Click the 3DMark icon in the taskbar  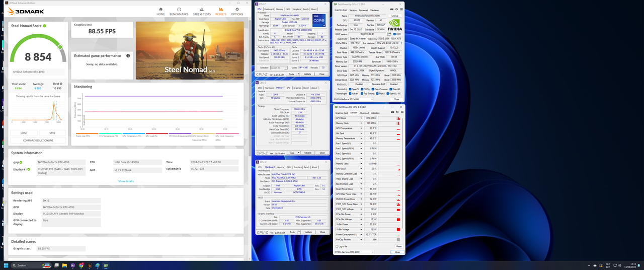pos(90,265)
